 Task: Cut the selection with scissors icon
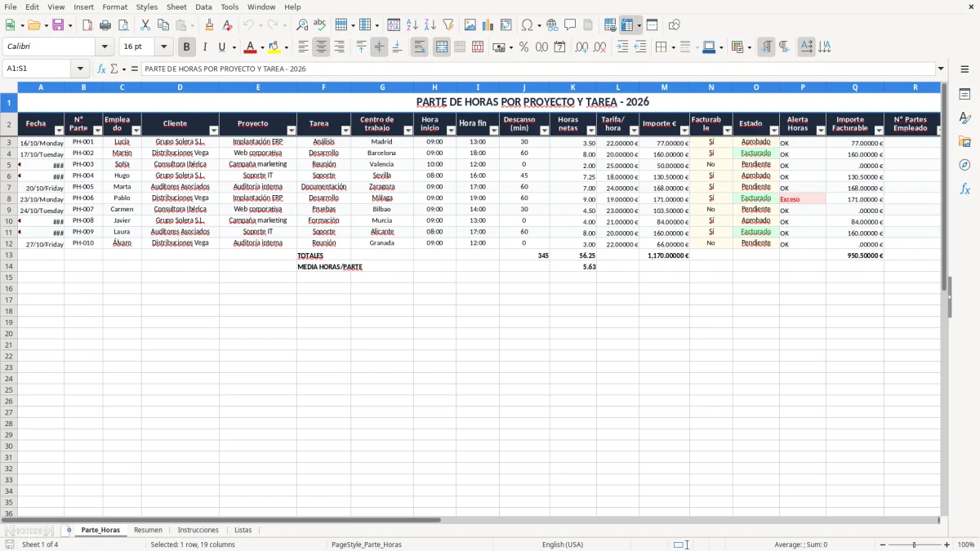(x=145, y=25)
